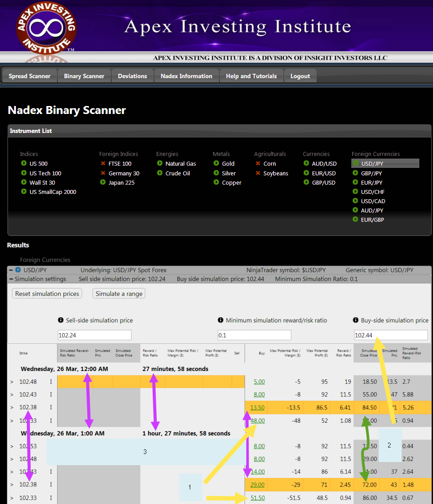The width and height of the screenshot is (433, 504).
Task: Click the green icon beside Crude Oil
Action: [160, 173]
